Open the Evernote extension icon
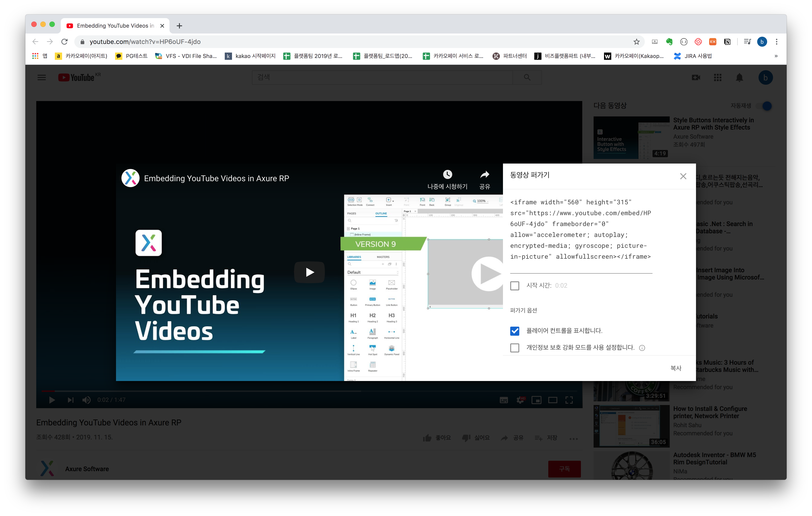The image size is (812, 516). point(669,42)
